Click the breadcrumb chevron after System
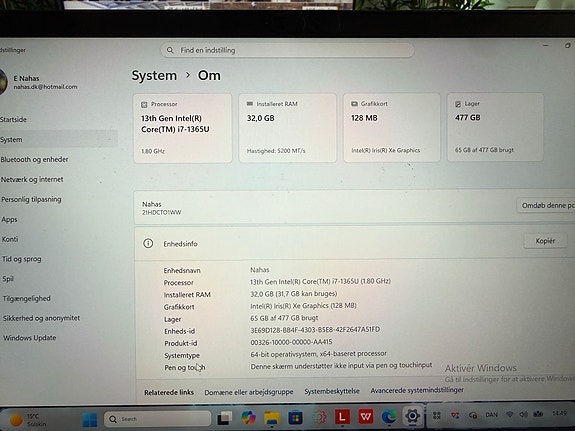Viewport: 575px width, 431px height. pyautogui.click(x=188, y=75)
